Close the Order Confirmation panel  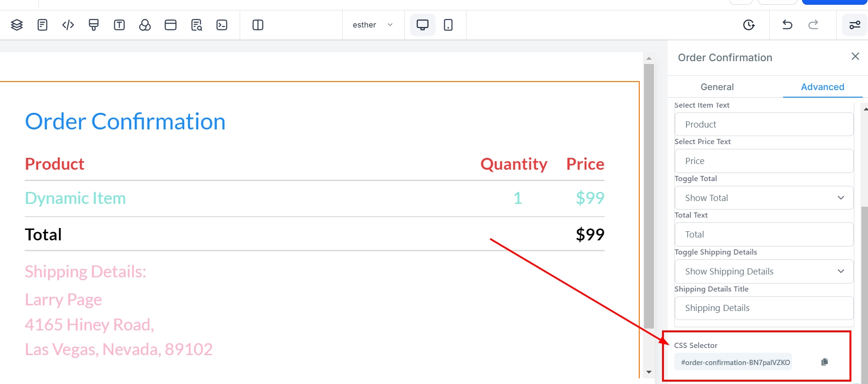(x=855, y=56)
